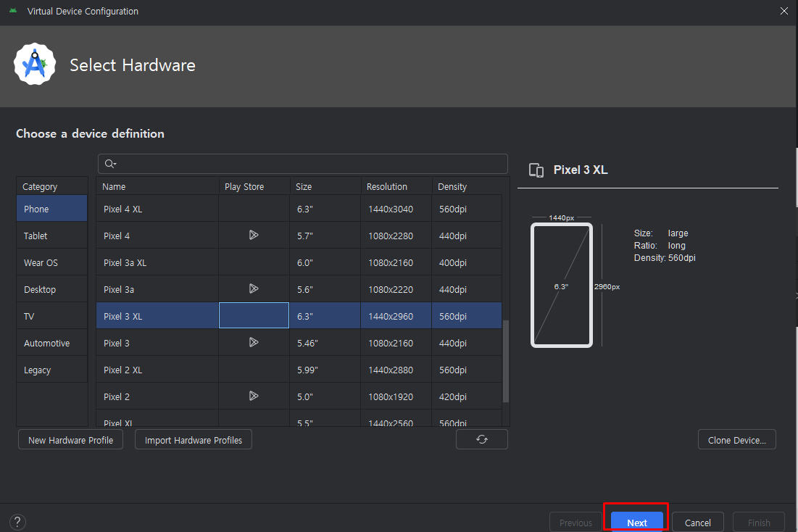Click the 420dpi density cell

467,396
